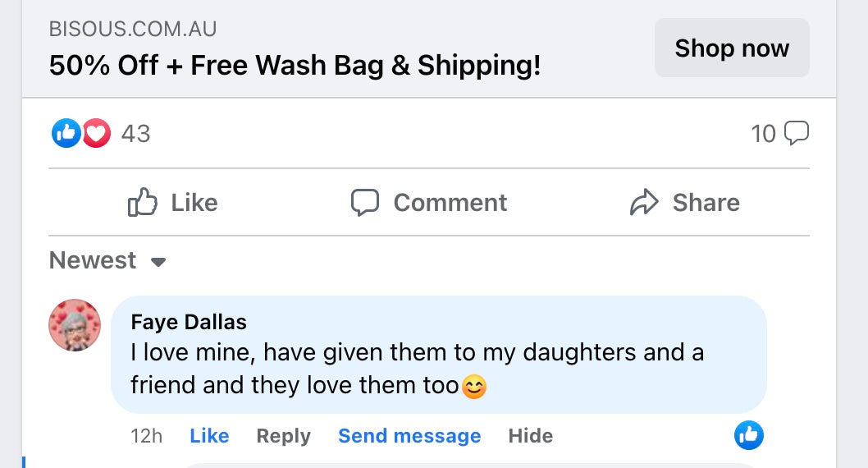Click the arrow next to Newest
This screenshot has height=468, width=868.
coord(159,263)
